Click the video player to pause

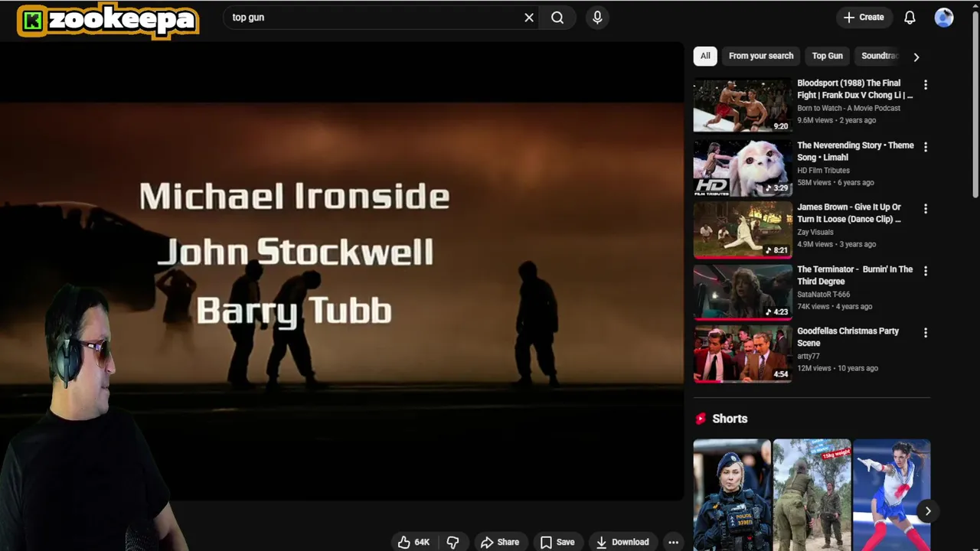click(x=341, y=271)
